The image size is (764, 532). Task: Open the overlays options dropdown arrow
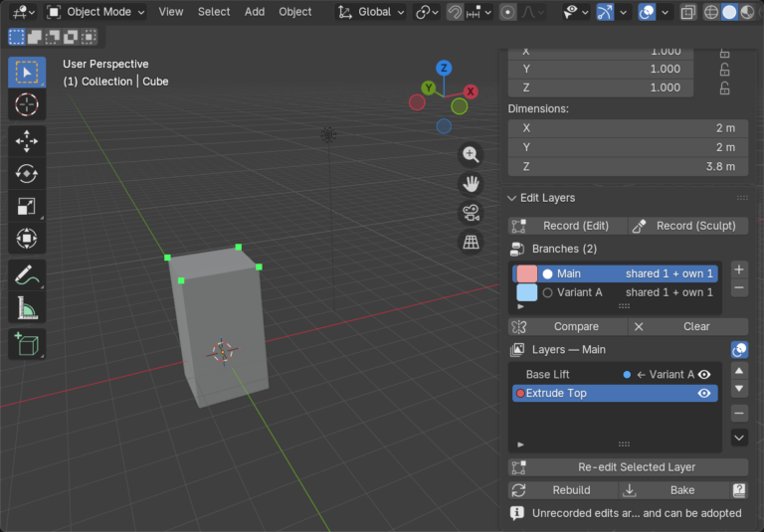(665, 12)
